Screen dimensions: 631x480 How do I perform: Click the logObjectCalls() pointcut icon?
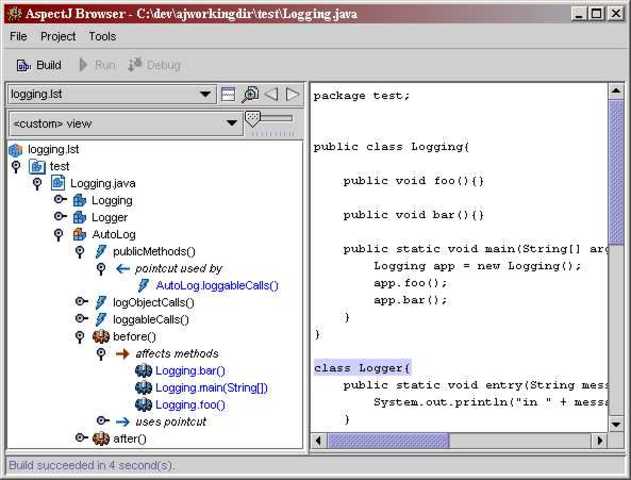tap(101, 303)
